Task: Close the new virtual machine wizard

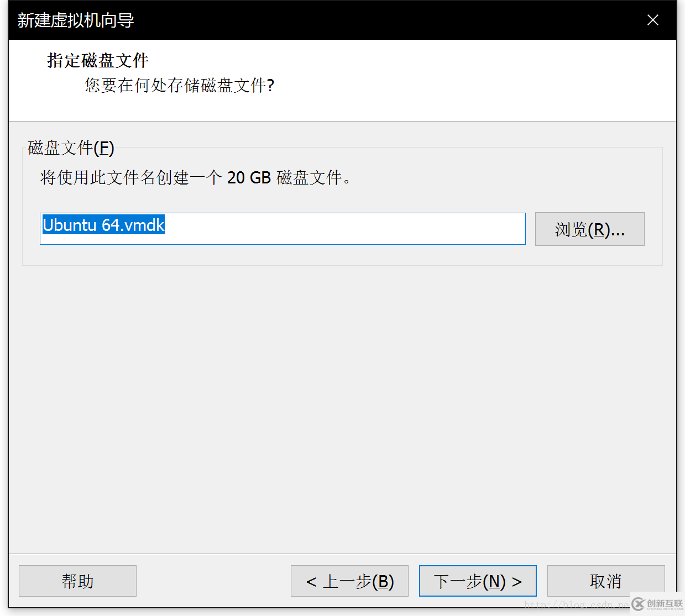Action: click(653, 20)
